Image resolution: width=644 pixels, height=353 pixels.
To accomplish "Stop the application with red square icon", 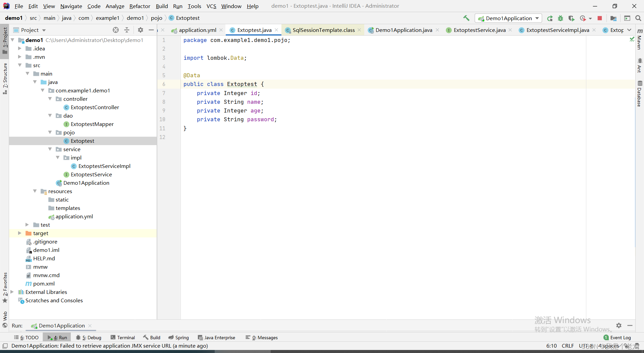I will coord(600,18).
